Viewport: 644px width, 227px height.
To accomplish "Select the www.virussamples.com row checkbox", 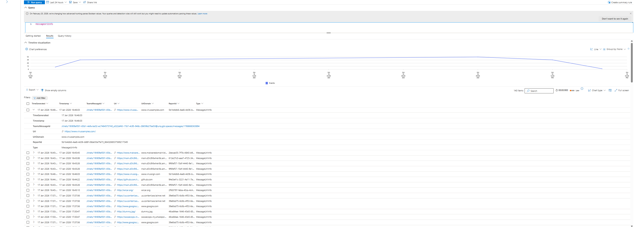I will point(28,110).
